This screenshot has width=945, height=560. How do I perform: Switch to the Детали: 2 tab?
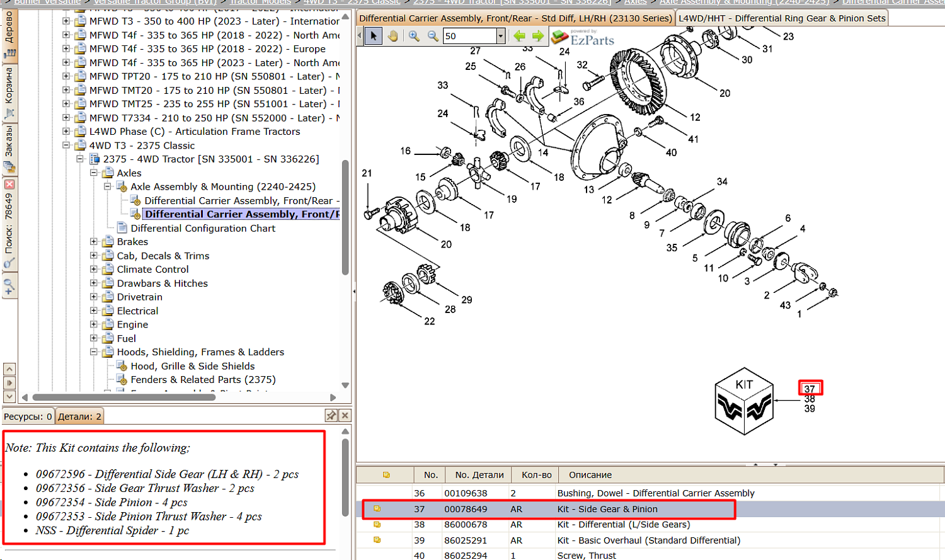[79, 416]
